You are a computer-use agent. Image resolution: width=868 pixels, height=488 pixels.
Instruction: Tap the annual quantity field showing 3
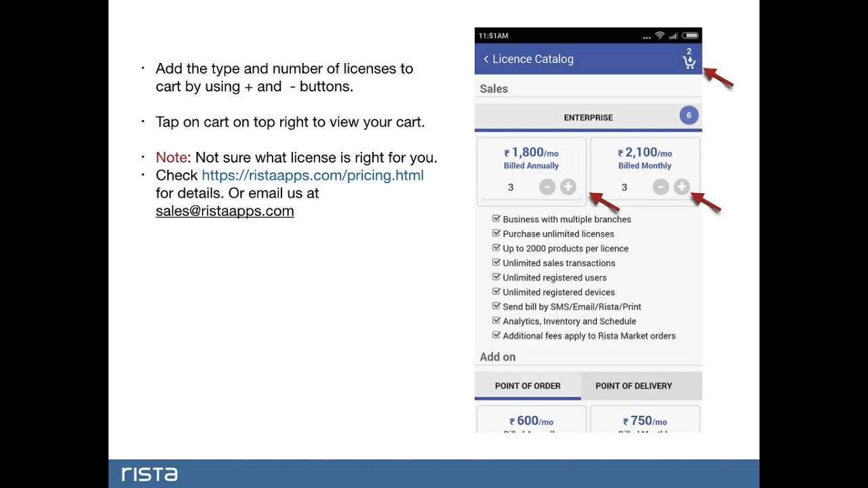pyautogui.click(x=511, y=187)
